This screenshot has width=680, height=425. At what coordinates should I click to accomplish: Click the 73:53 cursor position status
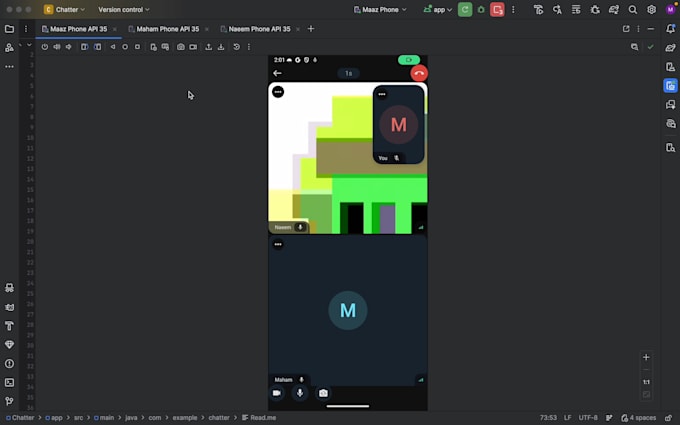(548, 418)
